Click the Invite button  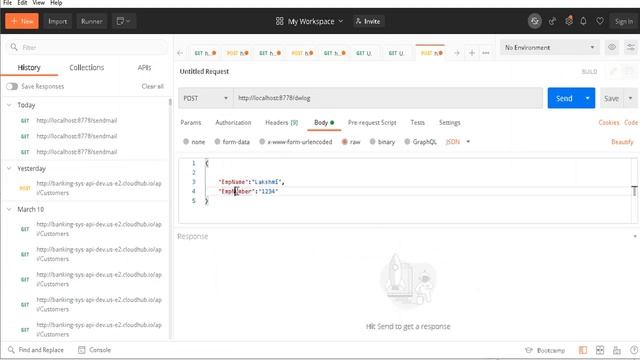point(369,21)
